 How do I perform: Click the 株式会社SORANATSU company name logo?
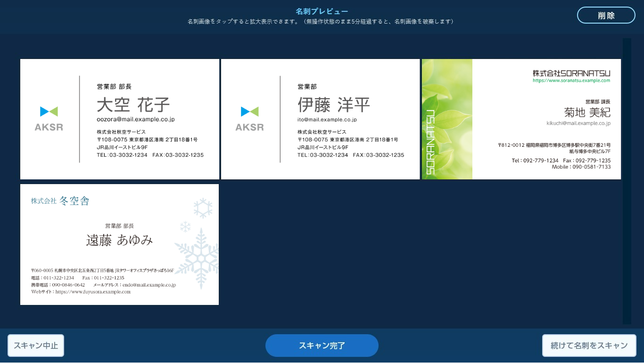pos(571,73)
